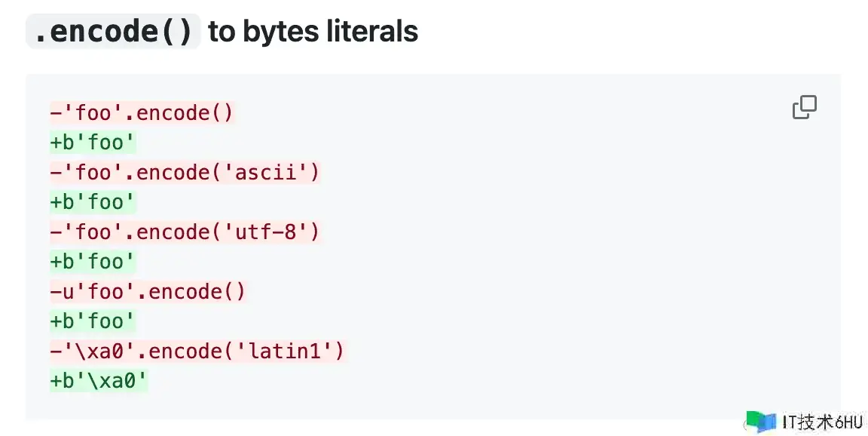Click the added line +b'\xa0'
The height and width of the screenshot is (436, 868).
[99, 381]
